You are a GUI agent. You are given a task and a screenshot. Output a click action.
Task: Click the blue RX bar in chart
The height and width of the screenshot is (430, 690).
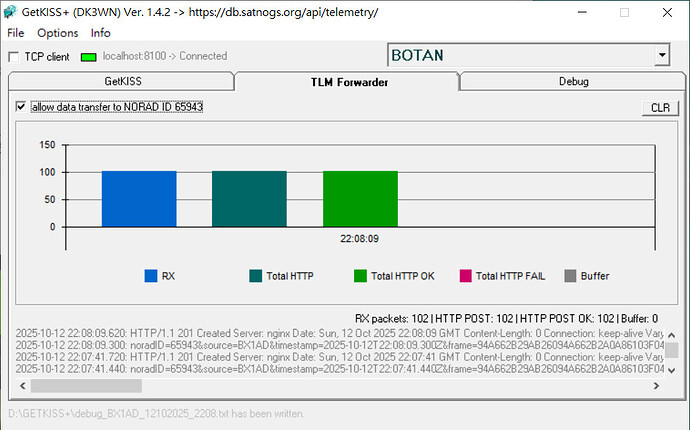click(139, 198)
